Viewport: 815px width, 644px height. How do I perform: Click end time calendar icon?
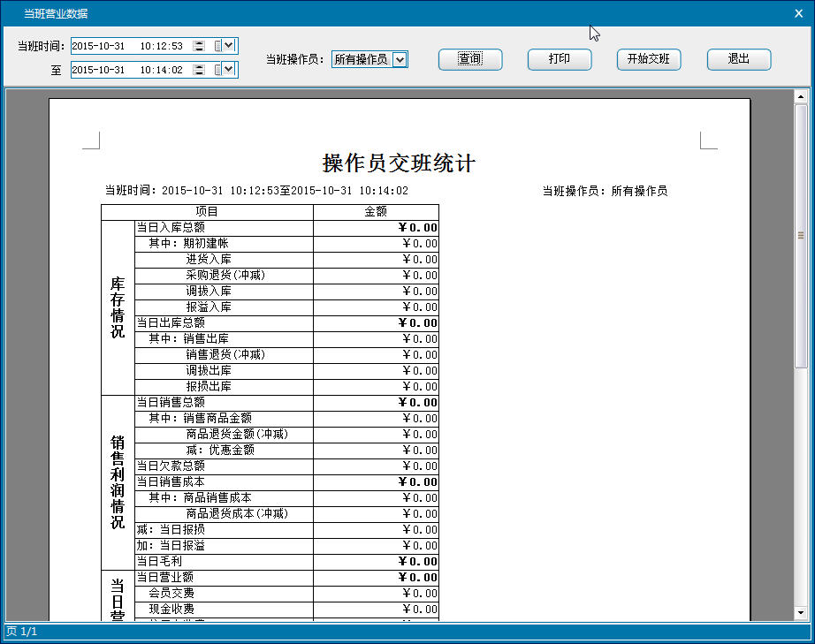217,70
